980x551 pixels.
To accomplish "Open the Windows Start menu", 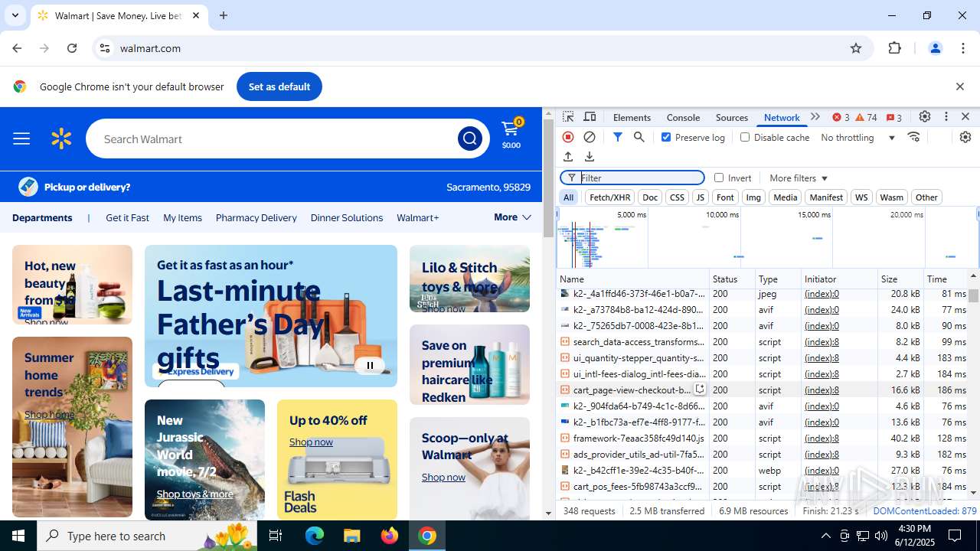I will 18,536.
